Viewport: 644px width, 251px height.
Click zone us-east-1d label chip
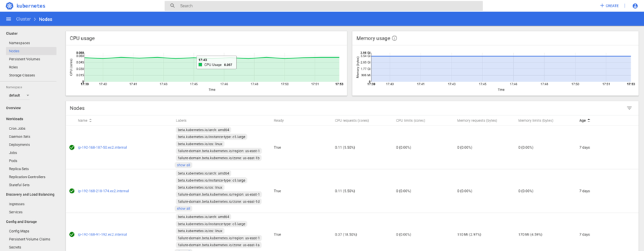(219, 201)
